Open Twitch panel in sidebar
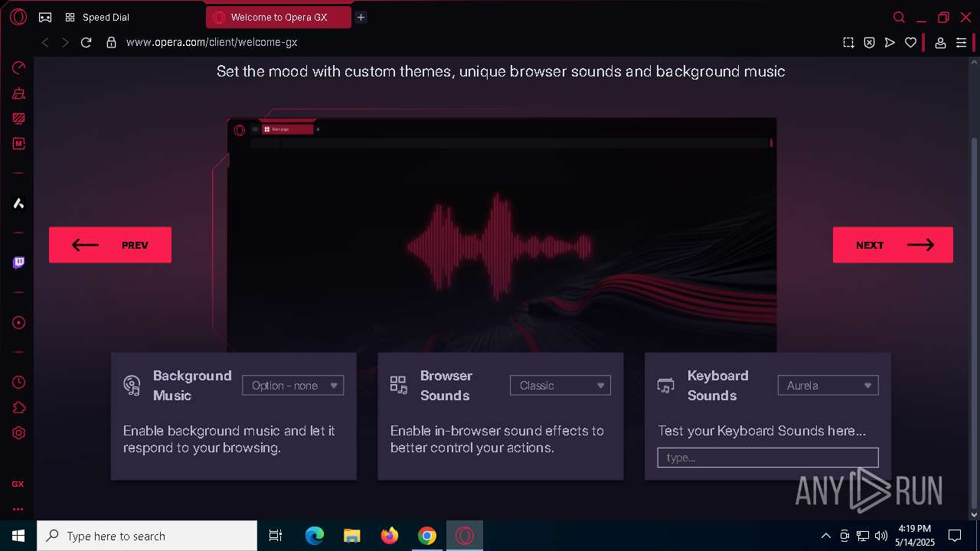The width and height of the screenshot is (980, 551). tap(18, 263)
